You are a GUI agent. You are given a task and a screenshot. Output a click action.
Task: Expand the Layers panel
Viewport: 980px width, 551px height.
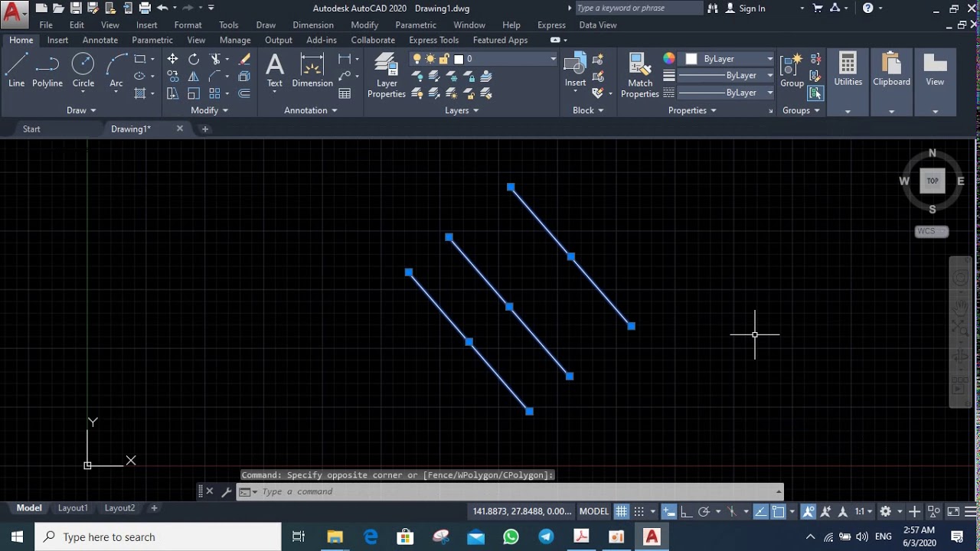(462, 110)
